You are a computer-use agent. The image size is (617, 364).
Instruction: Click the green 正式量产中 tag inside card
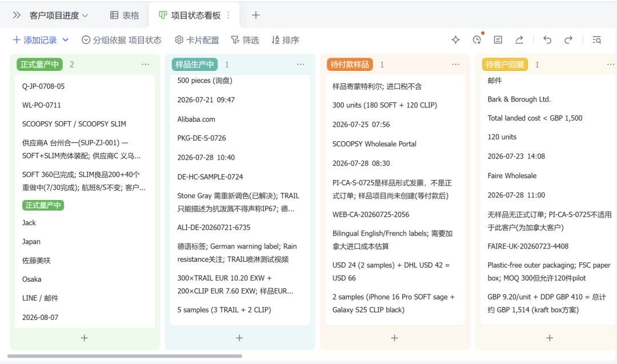coord(43,205)
